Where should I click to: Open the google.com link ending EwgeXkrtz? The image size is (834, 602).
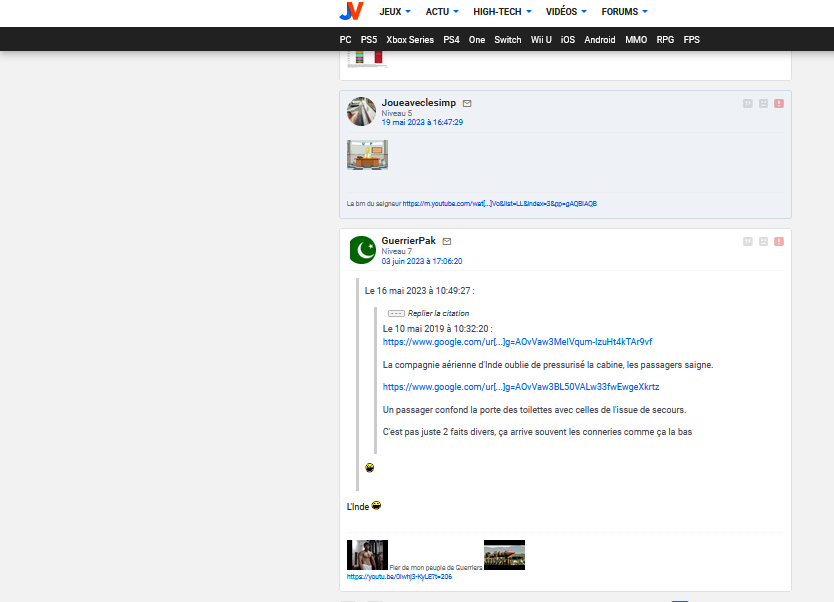pos(521,387)
